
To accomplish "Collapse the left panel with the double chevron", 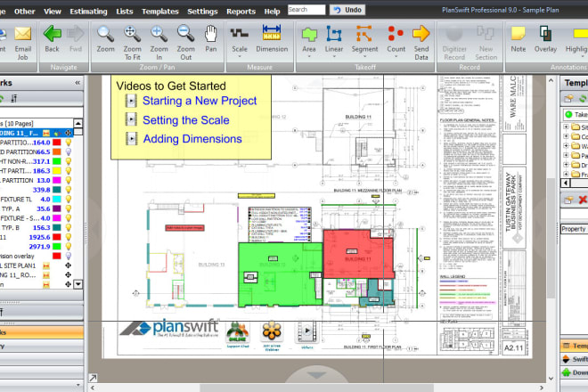I will point(78,83).
